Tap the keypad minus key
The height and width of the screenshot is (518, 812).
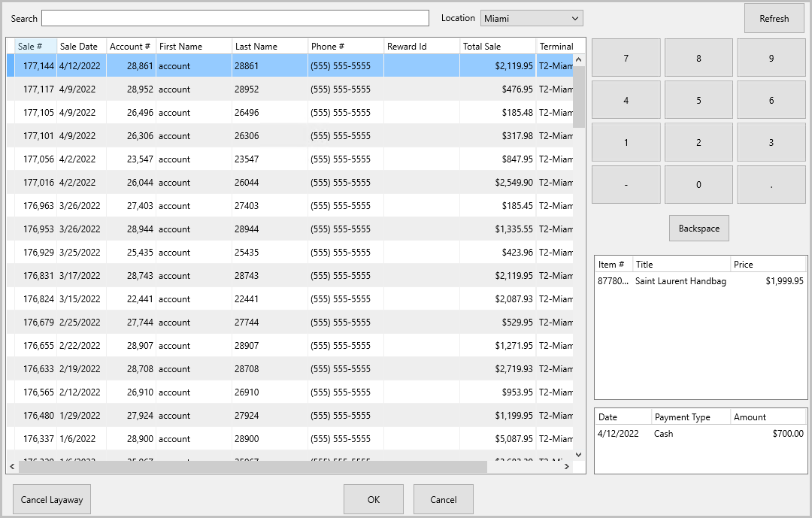tap(626, 184)
